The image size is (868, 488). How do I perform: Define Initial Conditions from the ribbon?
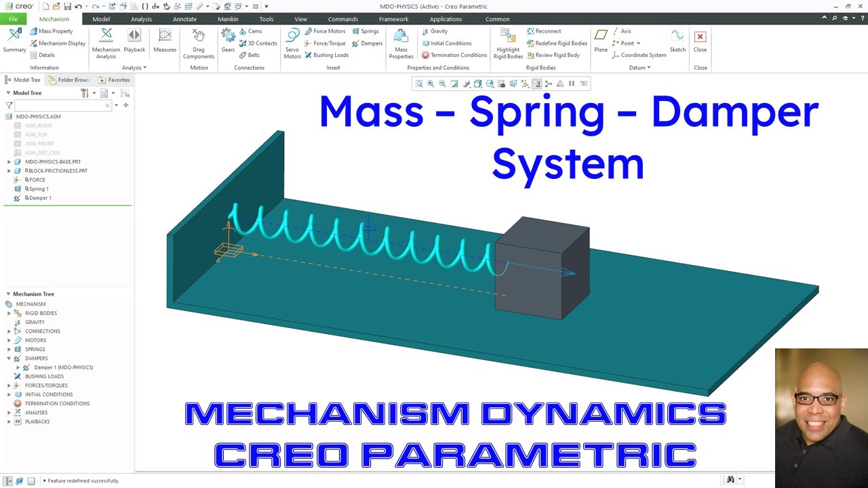click(x=446, y=43)
